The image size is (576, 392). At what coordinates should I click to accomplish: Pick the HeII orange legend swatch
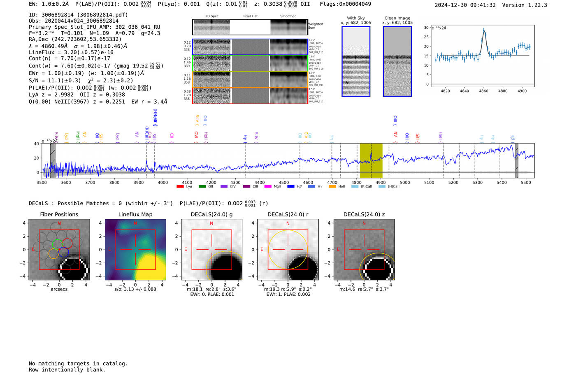pyautogui.click(x=332, y=187)
